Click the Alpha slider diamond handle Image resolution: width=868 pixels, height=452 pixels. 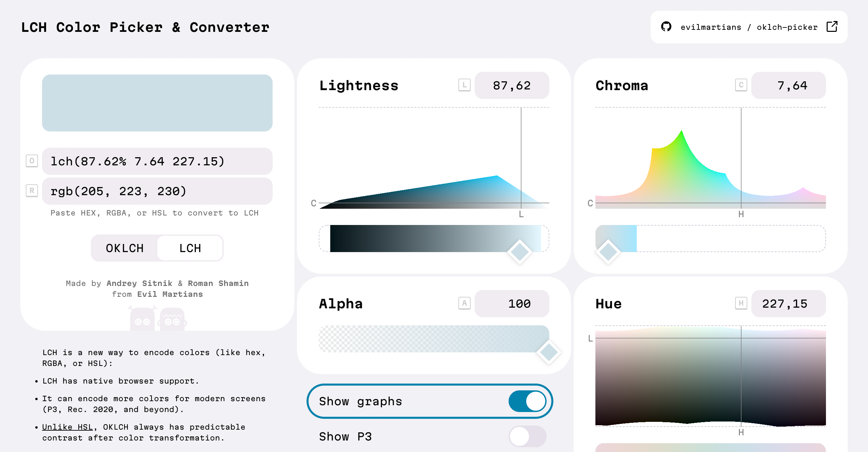(549, 352)
